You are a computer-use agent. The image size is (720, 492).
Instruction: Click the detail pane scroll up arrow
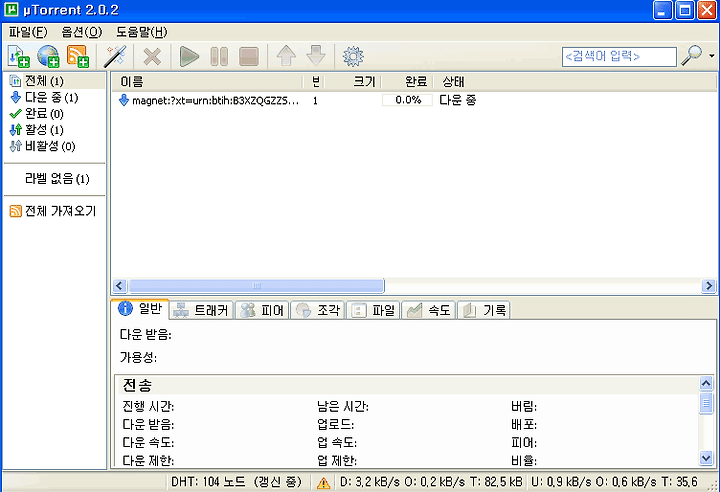tap(706, 383)
